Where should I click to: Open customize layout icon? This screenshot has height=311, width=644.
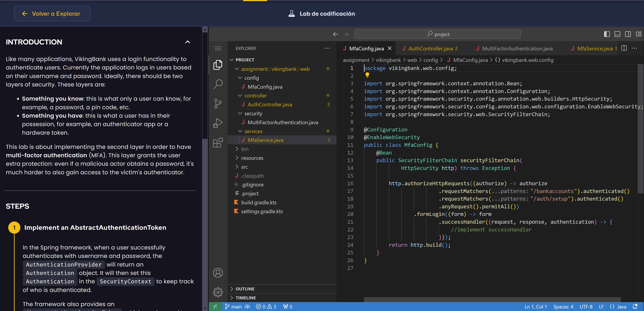[638, 34]
